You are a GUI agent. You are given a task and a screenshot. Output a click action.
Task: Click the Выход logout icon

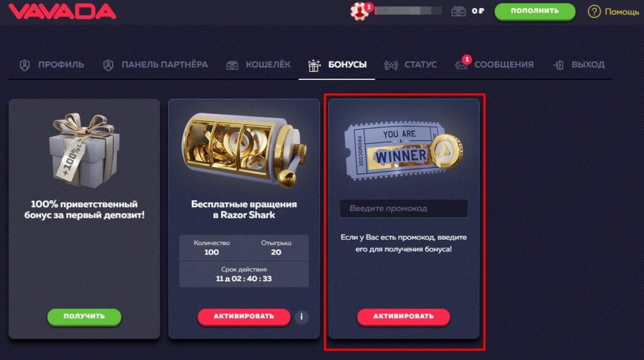(558, 65)
